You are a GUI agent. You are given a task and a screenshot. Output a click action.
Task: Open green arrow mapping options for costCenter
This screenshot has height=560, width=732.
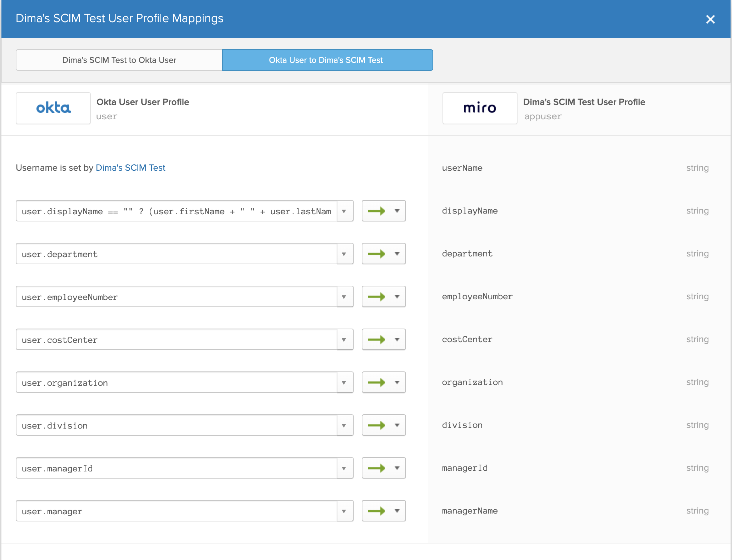click(384, 340)
